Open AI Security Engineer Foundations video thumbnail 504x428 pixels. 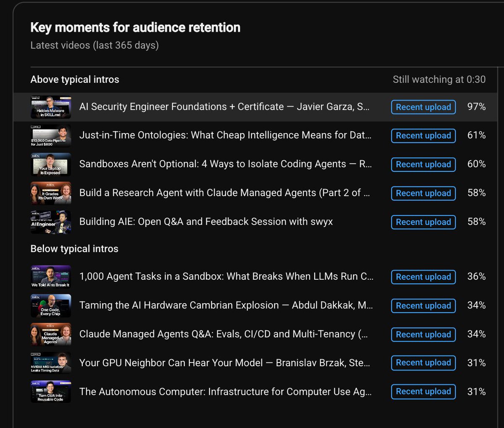(51, 107)
